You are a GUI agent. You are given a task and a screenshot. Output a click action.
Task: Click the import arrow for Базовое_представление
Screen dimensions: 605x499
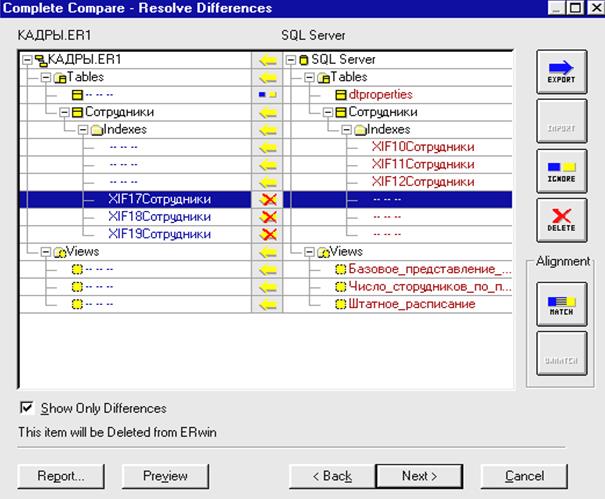[267, 269]
